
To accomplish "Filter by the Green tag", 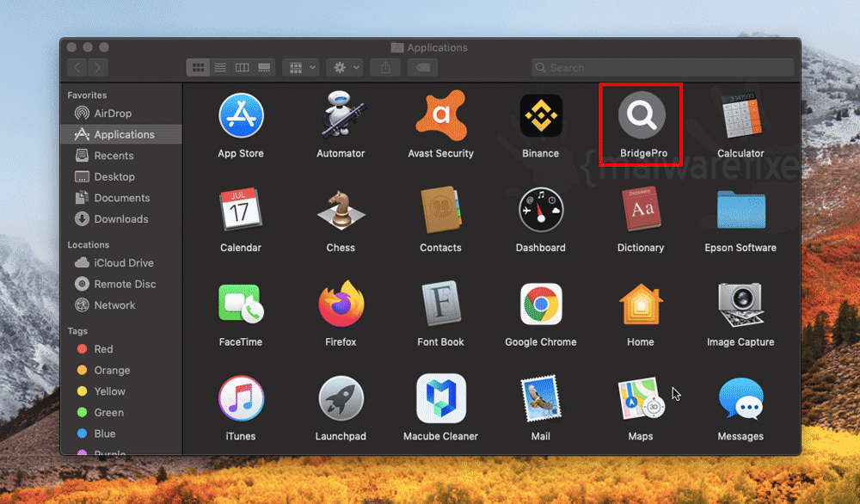I will pos(120,413).
